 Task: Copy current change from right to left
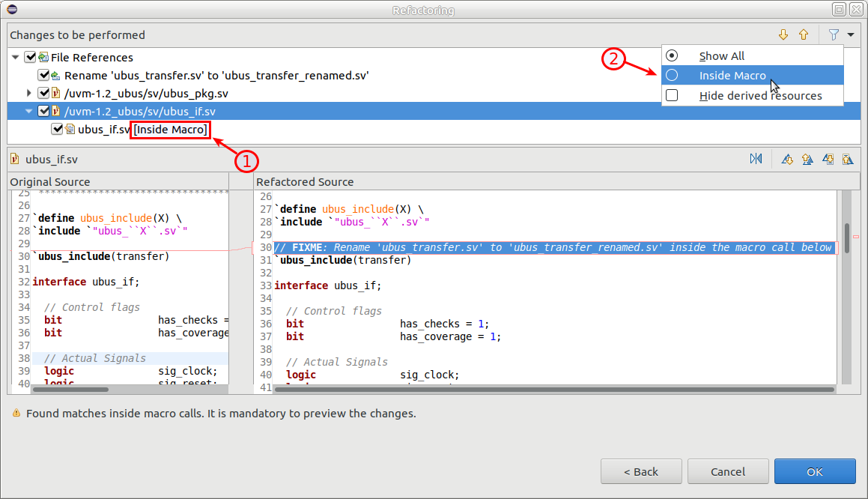pyautogui.click(x=849, y=158)
